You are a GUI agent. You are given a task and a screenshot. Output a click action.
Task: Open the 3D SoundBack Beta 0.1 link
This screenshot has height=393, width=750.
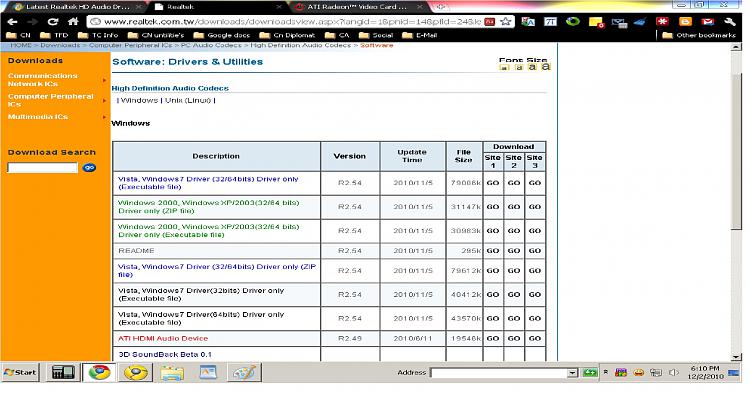[165, 354]
